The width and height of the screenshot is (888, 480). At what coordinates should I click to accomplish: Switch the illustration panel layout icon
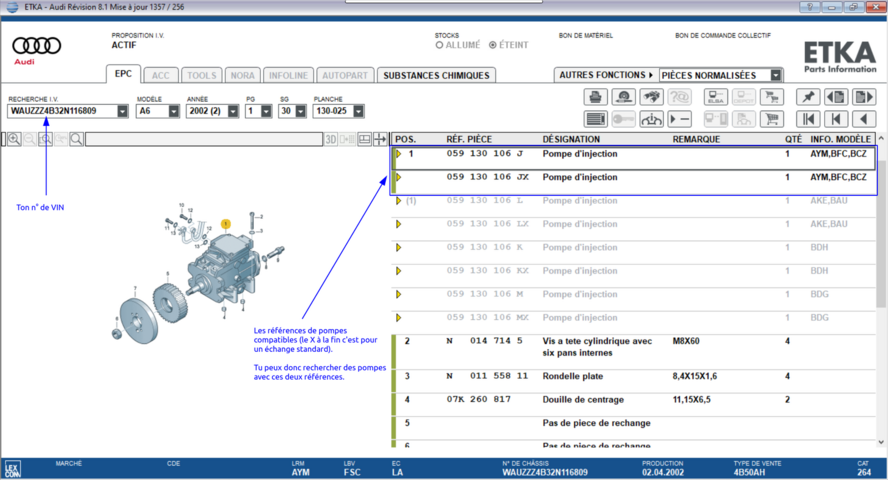(x=365, y=139)
